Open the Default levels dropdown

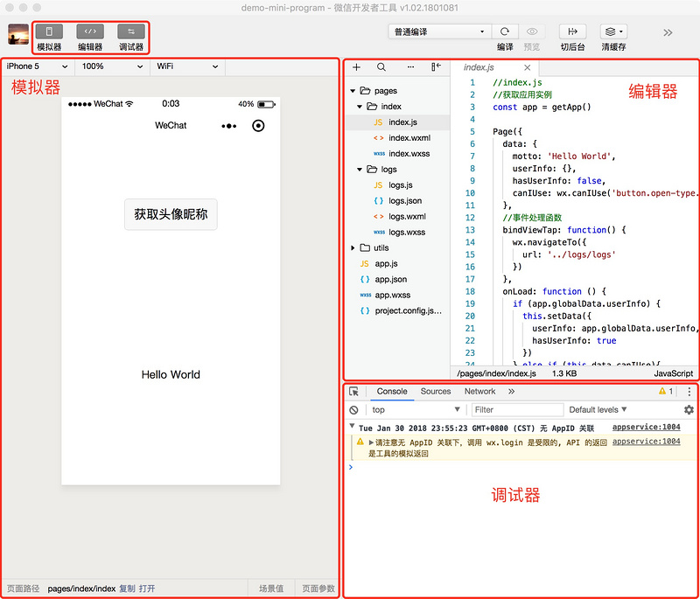coord(598,410)
